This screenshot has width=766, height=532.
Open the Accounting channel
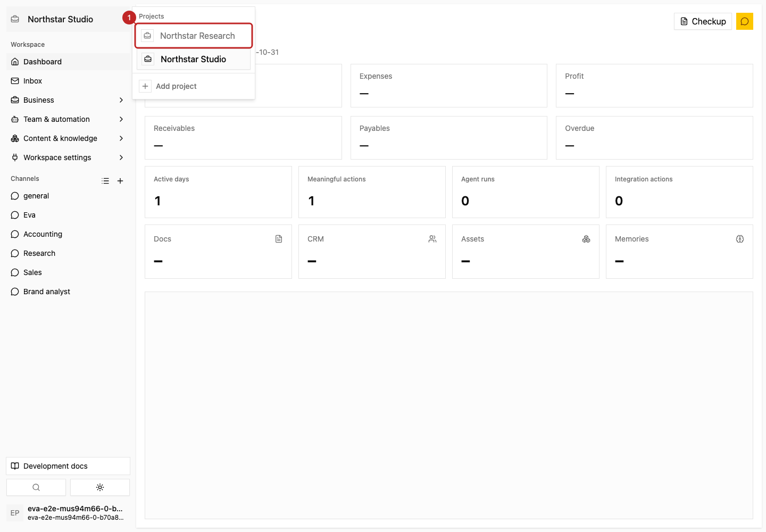68,234
